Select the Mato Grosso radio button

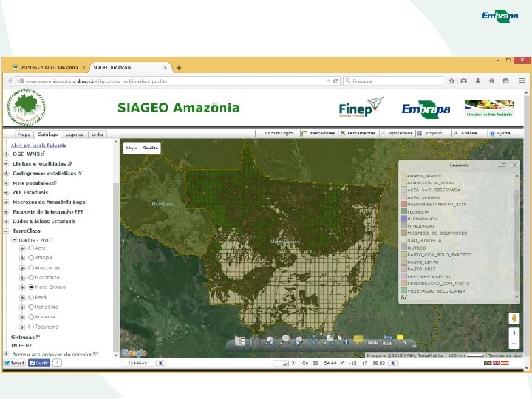(31, 287)
